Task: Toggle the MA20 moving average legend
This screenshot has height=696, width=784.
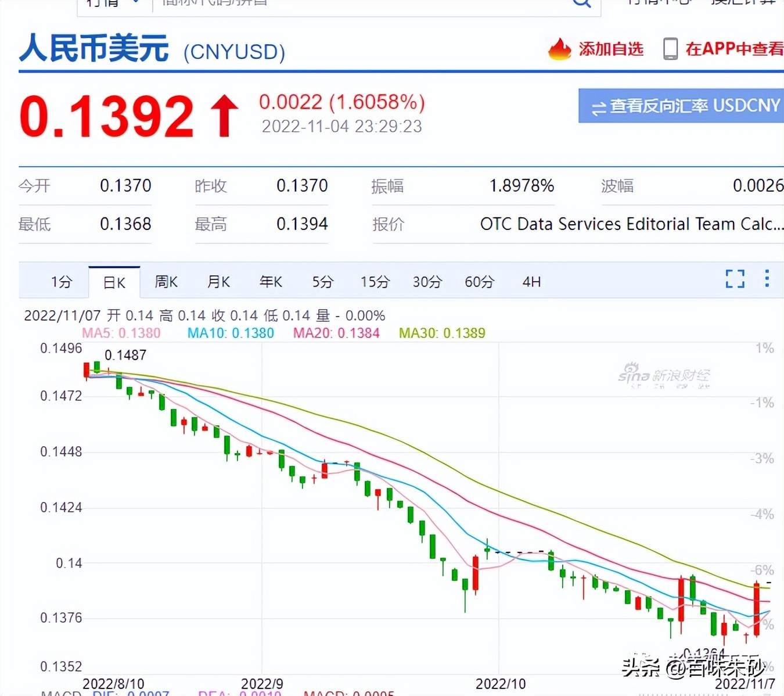Action: tap(336, 333)
